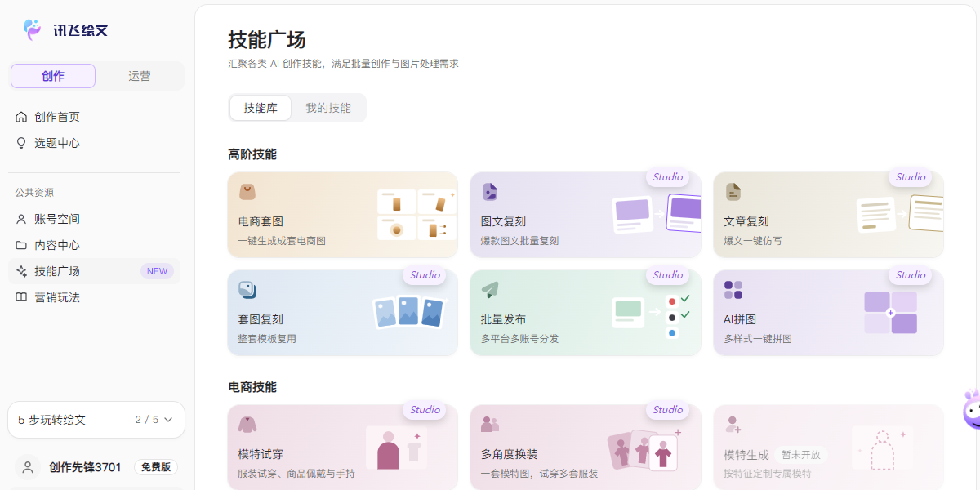Click the AI拼图 grid icon
This screenshot has width=980, height=490.
point(733,290)
